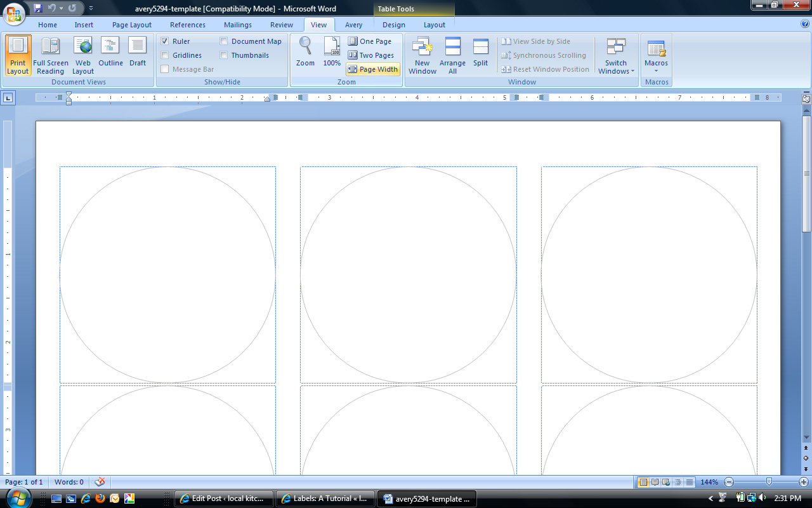Click Arrange All windows icon

point(452,55)
